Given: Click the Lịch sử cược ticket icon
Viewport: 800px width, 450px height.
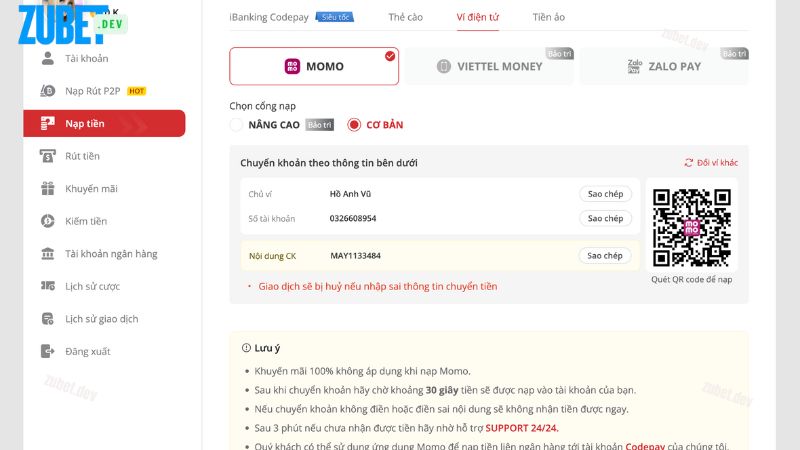Looking at the screenshot, I should click(47, 286).
